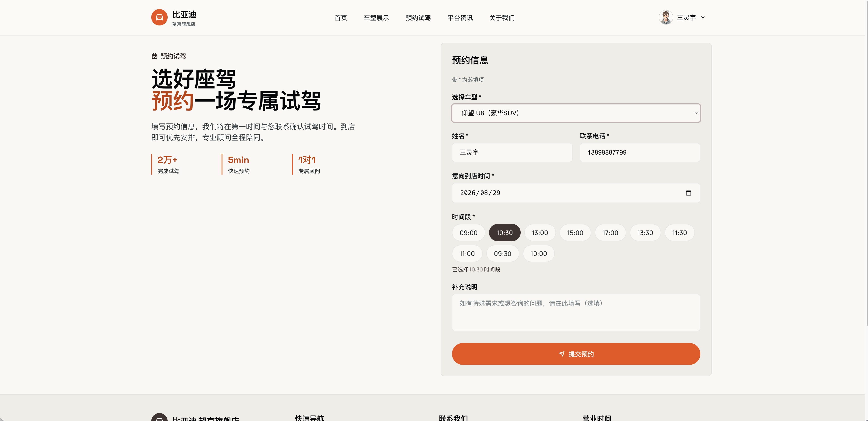Click the BYD car logo icon
This screenshot has width=868, height=421.
click(159, 17)
